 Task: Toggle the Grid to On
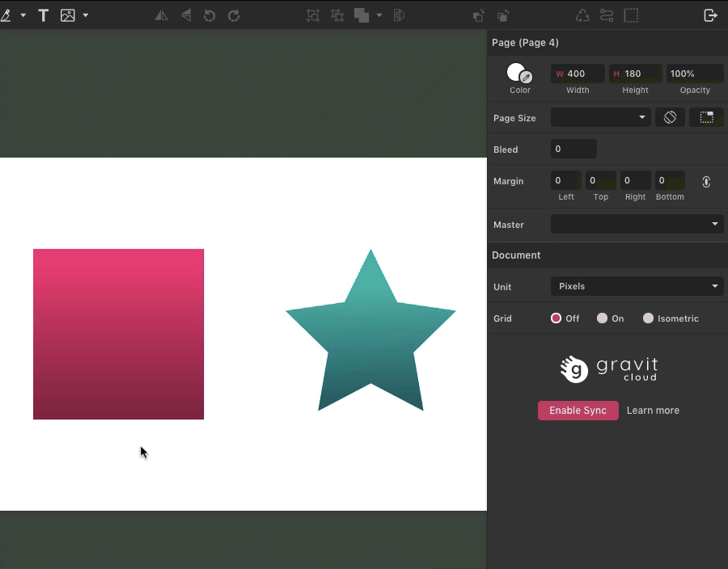(x=602, y=318)
